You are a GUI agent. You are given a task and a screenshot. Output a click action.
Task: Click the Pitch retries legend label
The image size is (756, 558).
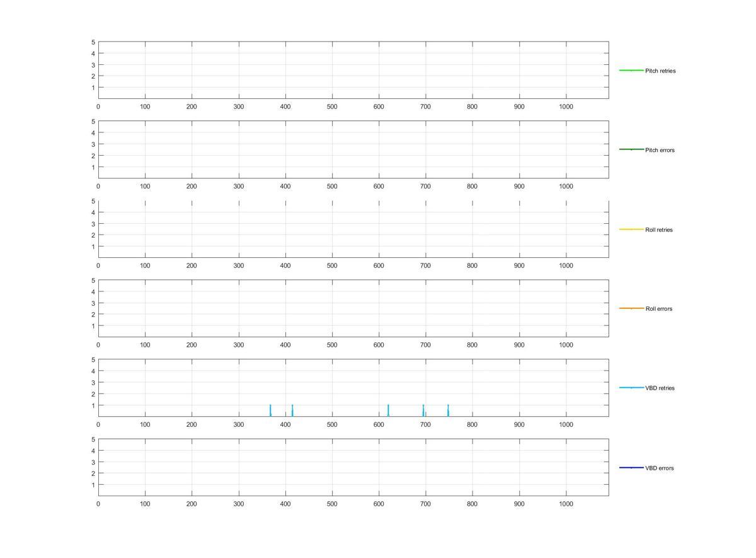tap(660, 71)
